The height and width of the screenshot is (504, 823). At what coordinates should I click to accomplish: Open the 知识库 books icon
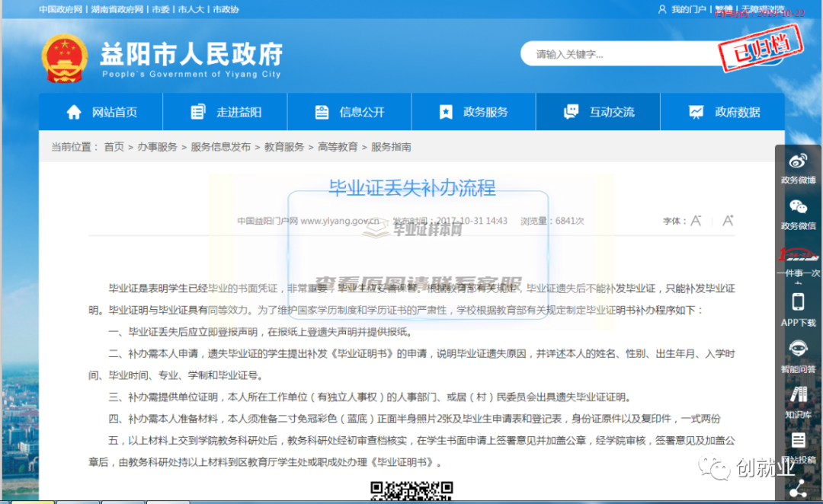click(x=798, y=395)
